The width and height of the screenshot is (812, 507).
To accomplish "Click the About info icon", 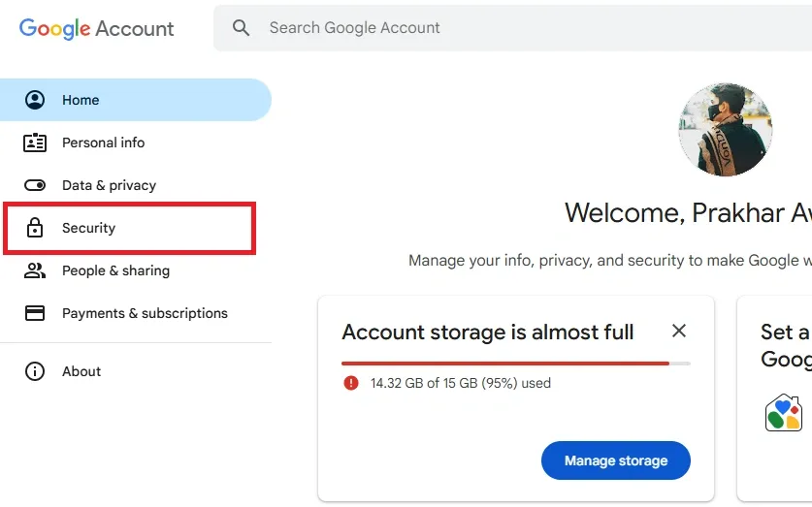I will [x=35, y=371].
